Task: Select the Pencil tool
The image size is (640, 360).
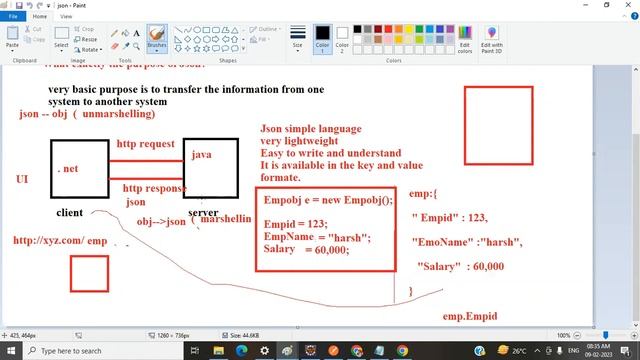Action: pyautogui.click(x=115, y=33)
